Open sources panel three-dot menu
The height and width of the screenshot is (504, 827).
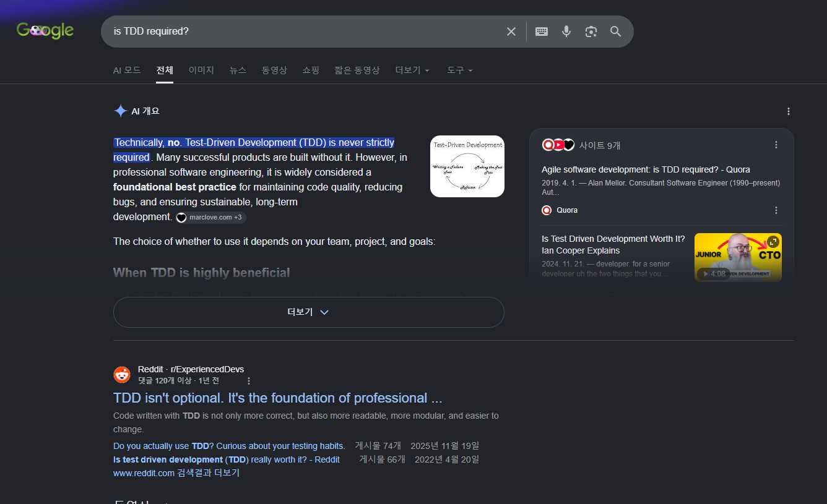(776, 145)
